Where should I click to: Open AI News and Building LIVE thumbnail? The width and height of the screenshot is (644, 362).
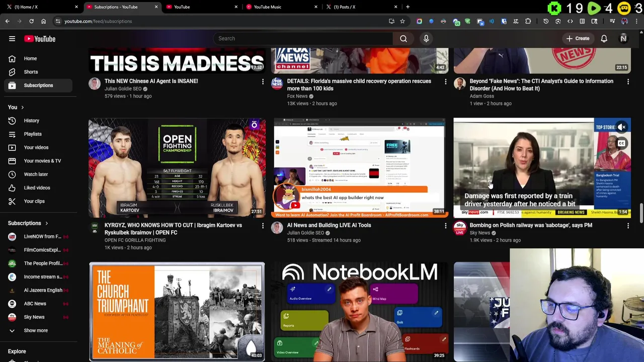pyautogui.click(x=360, y=168)
